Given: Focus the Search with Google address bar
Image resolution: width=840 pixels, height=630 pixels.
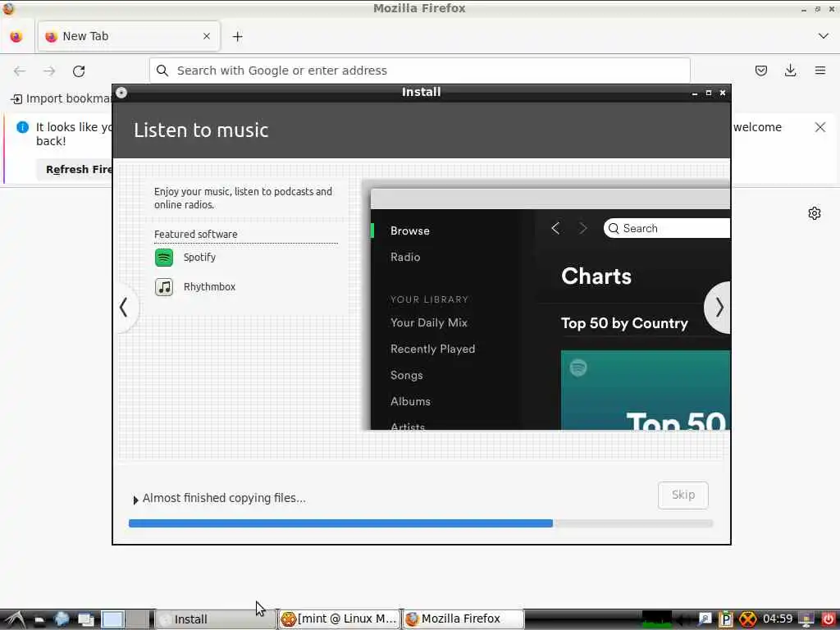Looking at the screenshot, I should pyautogui.click(x=419, y=71).
